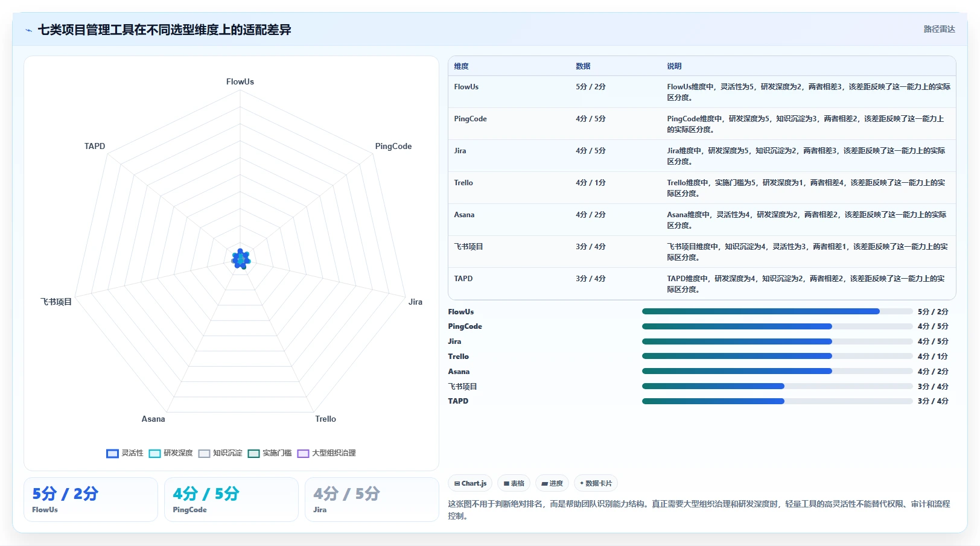Click the Asana description text
Screen dimensions: 980x546
[807, 220]
